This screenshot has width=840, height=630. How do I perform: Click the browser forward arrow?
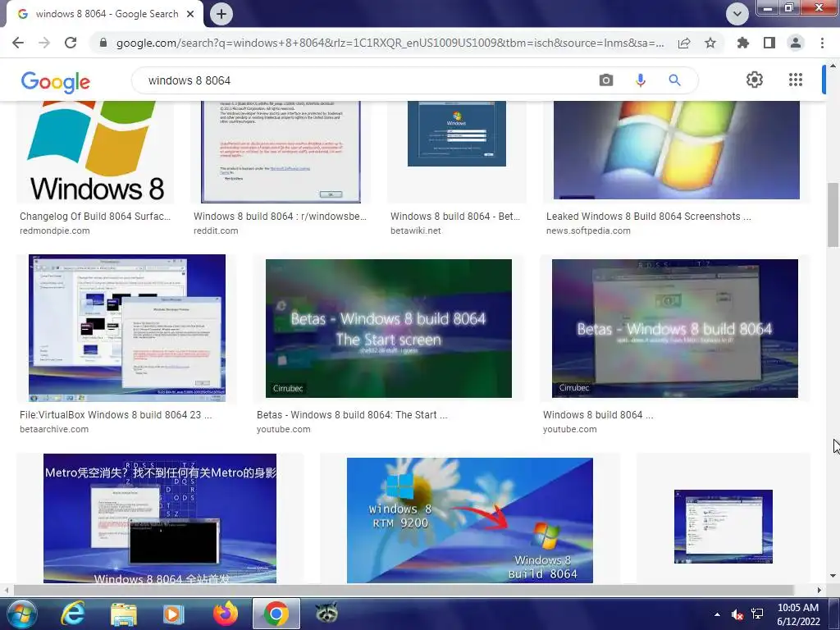[x=44, y=43]
